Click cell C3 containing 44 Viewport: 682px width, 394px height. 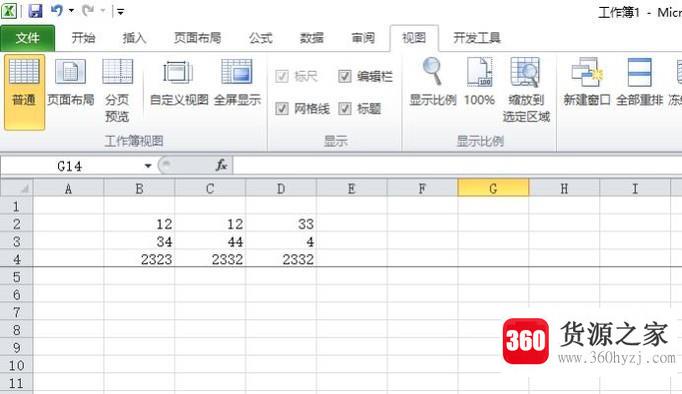pos(210,241)
